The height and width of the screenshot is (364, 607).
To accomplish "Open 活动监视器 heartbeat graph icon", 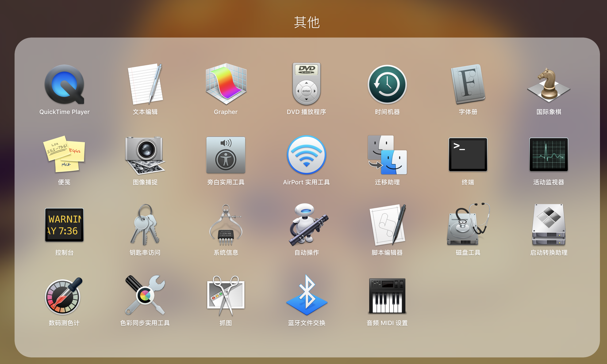I will click(x=549, y=155).
